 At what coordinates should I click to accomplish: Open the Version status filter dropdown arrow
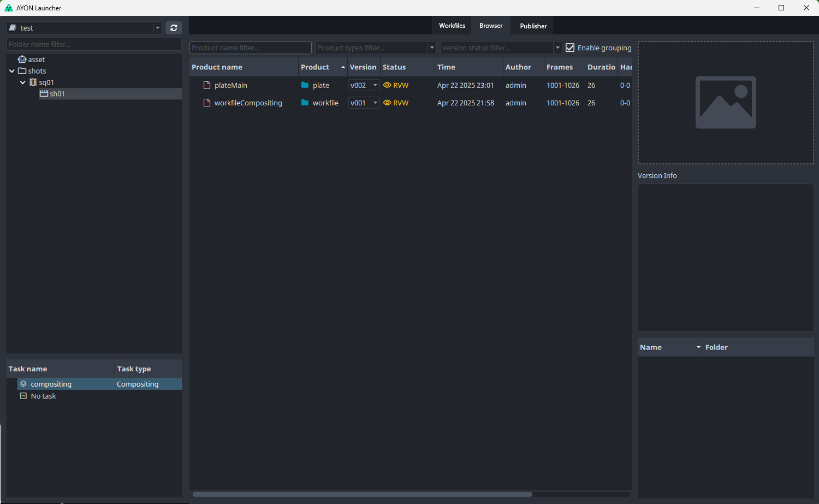pyautogui.click(x=557, y=48)
